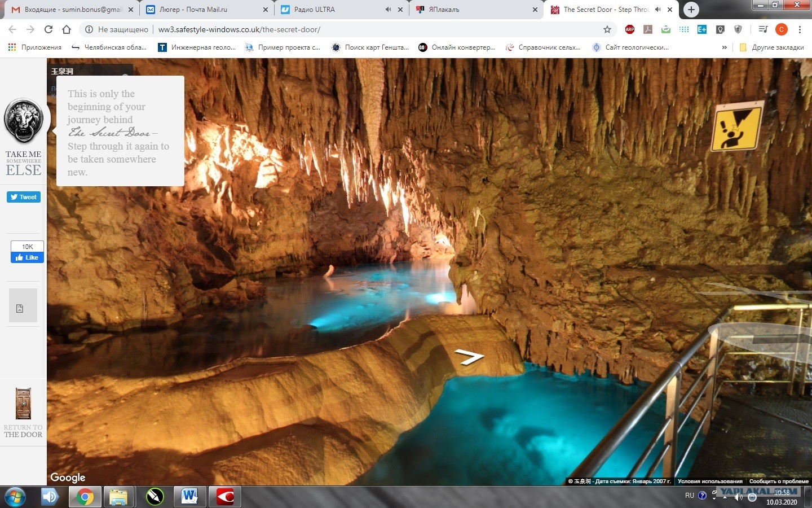Open the AdBlock Plus extension

pos(630,29)
